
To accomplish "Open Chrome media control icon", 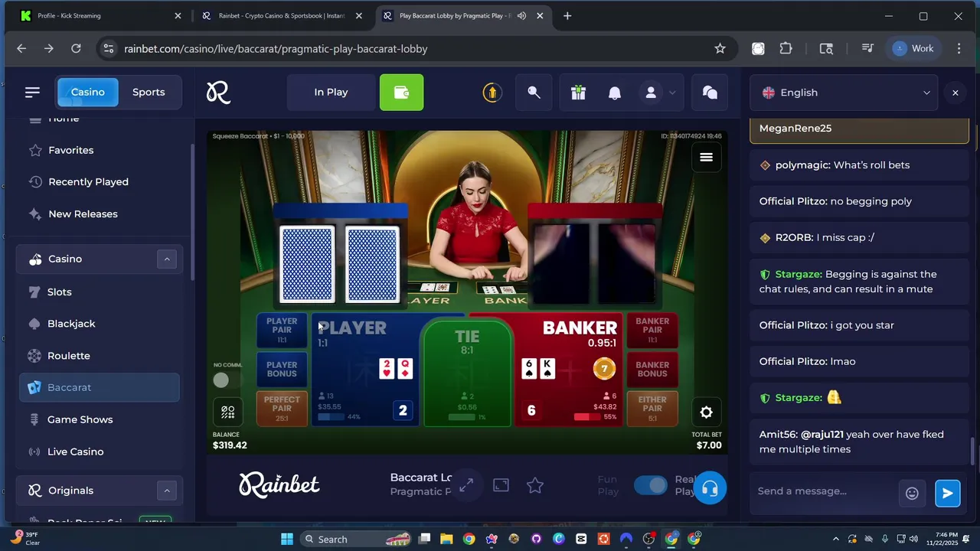I will coord(867,48).
